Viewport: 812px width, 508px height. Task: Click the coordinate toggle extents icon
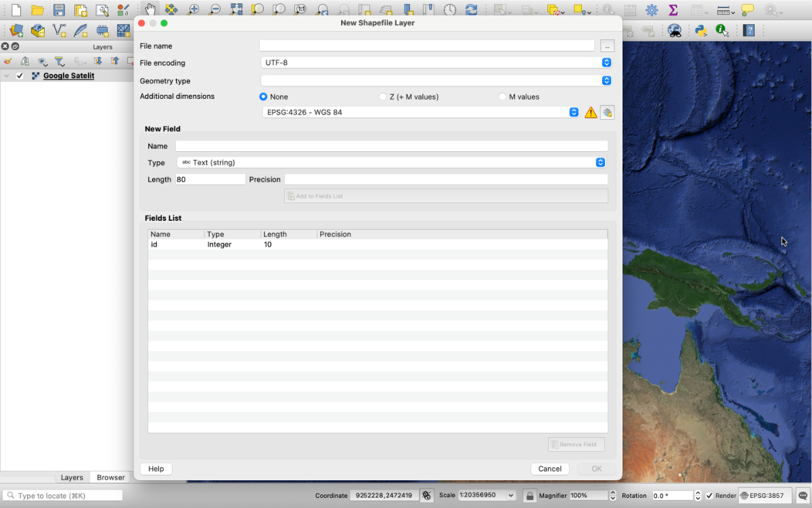tap(426, 496)
